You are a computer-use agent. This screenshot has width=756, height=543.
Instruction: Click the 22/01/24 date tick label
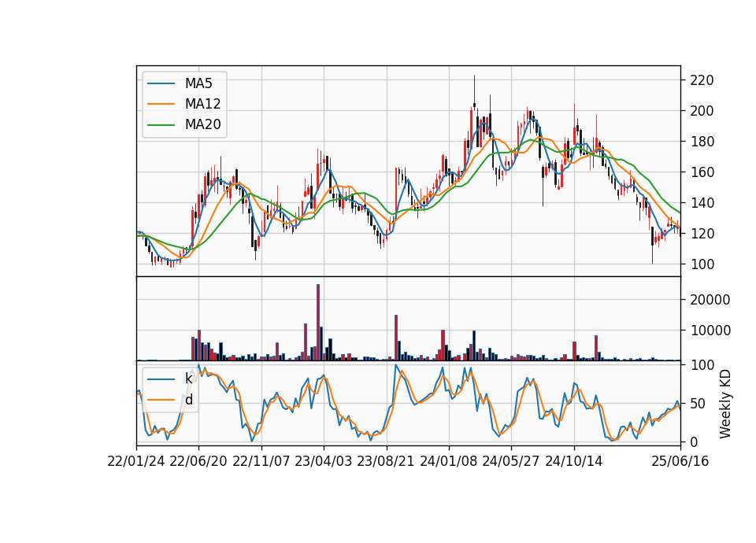tap(136, 461)
